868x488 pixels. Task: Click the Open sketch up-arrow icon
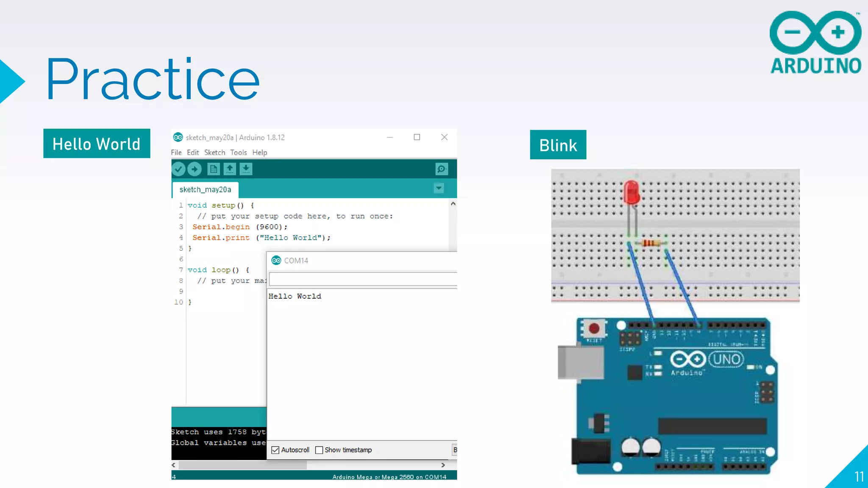230,169
